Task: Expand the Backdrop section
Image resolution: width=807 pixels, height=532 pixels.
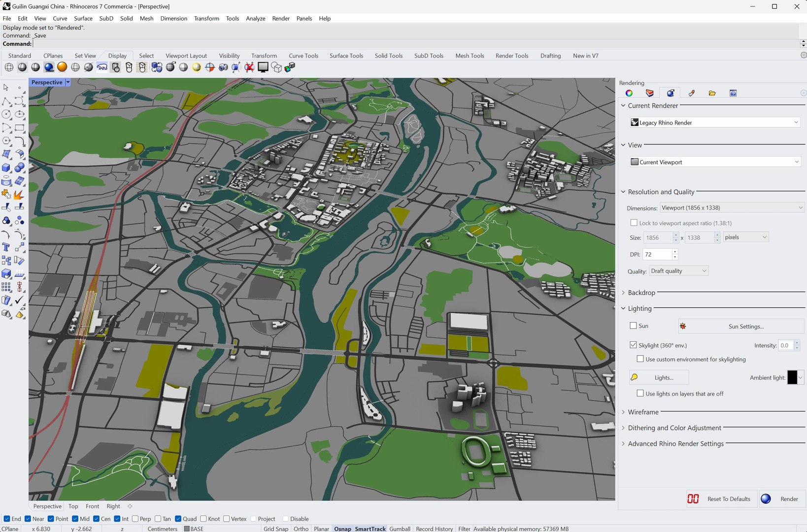Action: (x=623, y=293)
